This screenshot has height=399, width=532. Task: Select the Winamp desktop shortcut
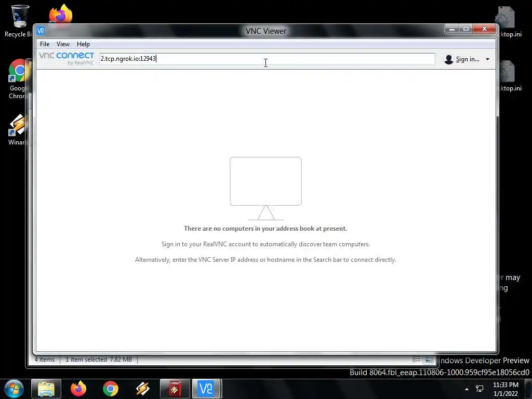click(x=17, y=129)
